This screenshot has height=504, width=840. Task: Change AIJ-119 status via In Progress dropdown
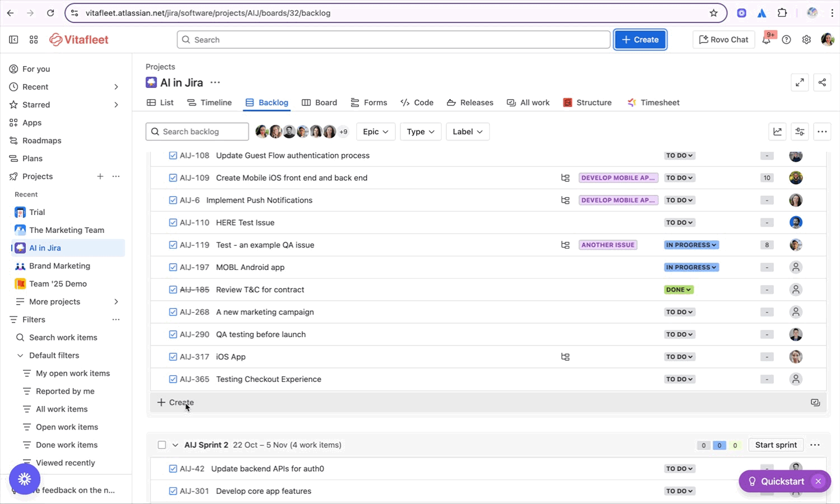pyautogui.click(x=691, y=245)
